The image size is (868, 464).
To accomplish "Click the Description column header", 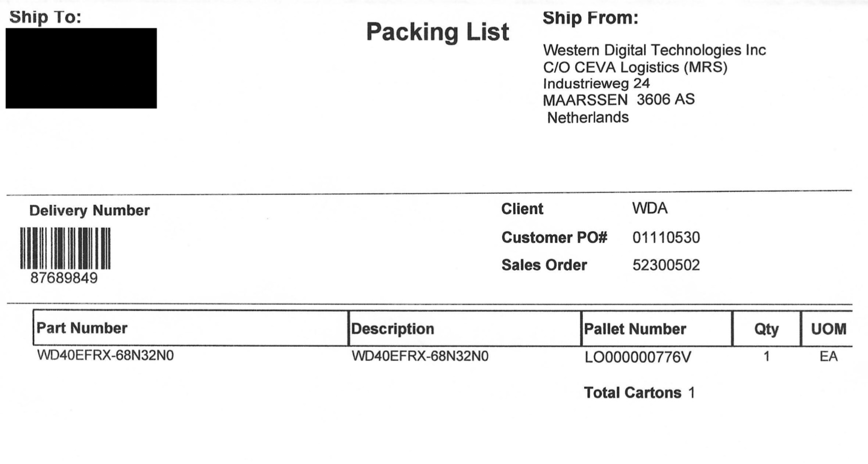I will pos(392,328).
